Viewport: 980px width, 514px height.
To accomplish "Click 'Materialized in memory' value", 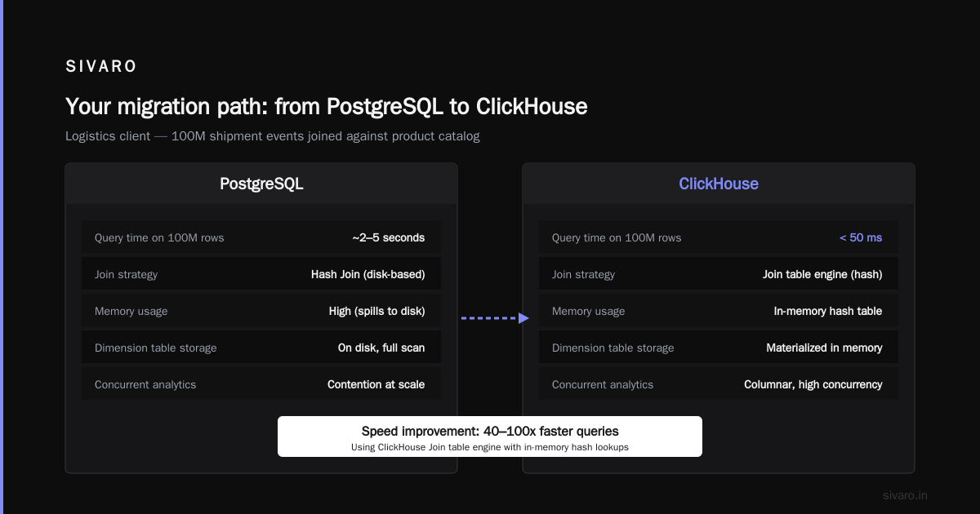I will point(824,348).
